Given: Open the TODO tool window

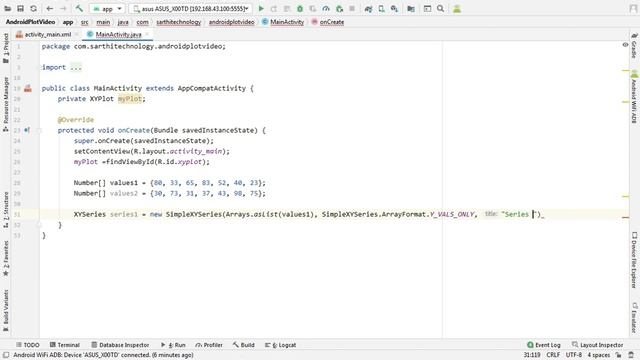Looking at the screenshot, I should click(x=27, y=345).
